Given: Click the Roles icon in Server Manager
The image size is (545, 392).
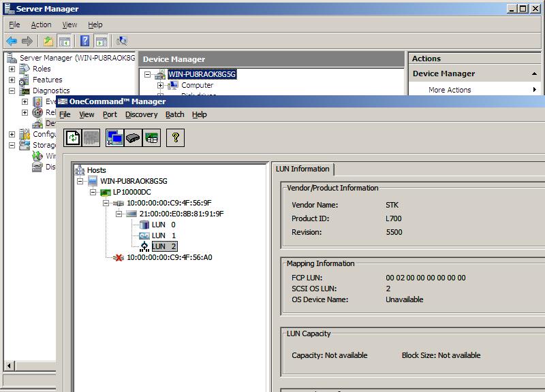Looking at the screenshot, I should pyautogui.click(x=25, y=69).
